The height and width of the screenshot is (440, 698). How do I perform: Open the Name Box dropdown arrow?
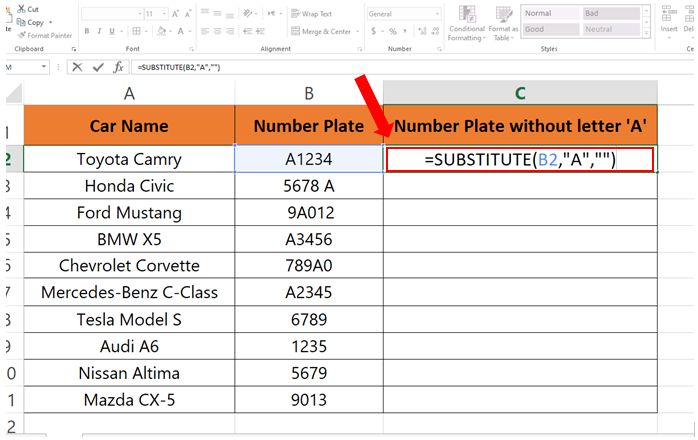coord(44,67)
